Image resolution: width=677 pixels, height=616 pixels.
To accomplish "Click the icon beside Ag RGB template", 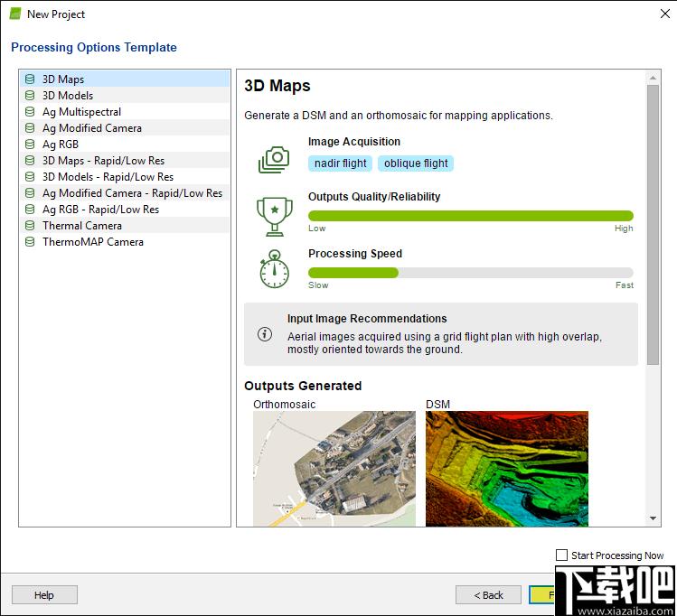I will pos(30,145).
